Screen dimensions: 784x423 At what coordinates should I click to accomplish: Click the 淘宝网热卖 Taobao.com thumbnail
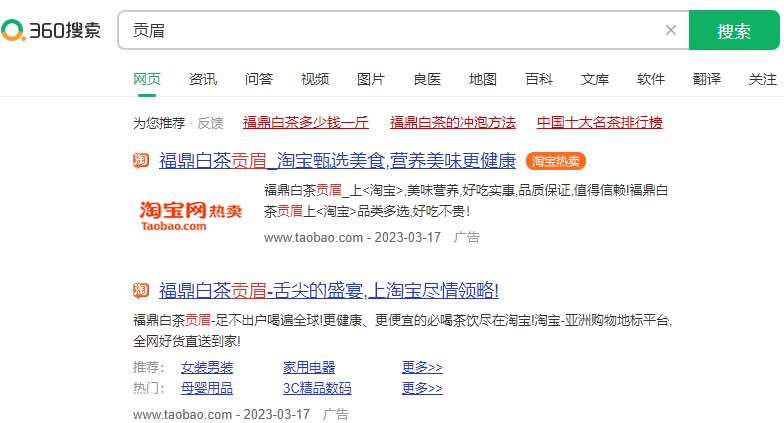190,216
